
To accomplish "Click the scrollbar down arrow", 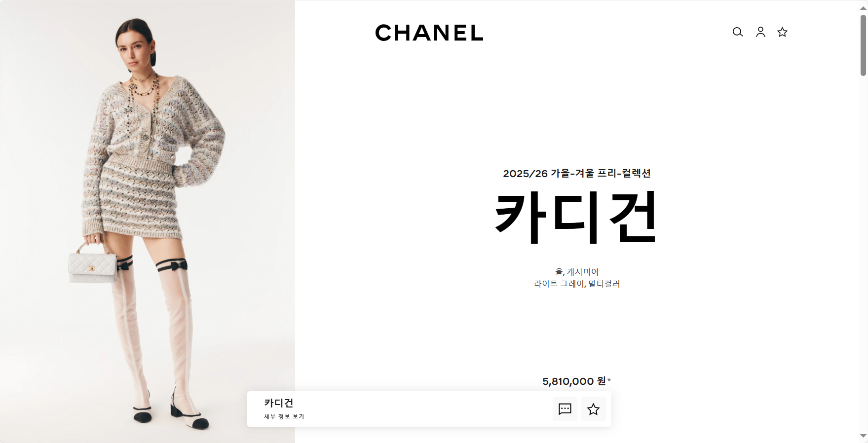I will [863, 436].
